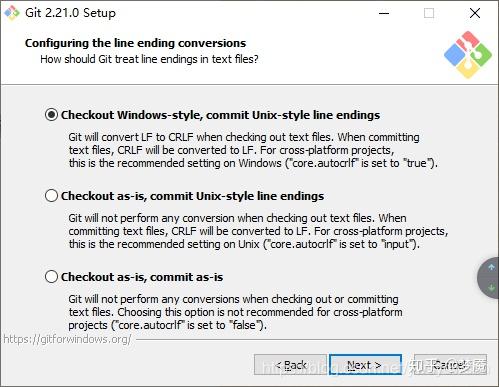Choose the Checkout as-is, commit Unix-style radio button
499x387 pixels.
[x=51, y=196]
